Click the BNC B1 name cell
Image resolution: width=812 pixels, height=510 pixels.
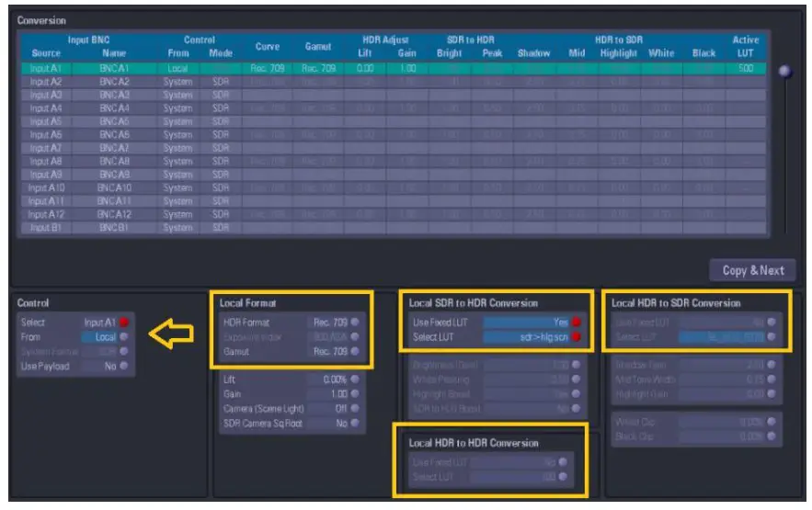point(114,228)
